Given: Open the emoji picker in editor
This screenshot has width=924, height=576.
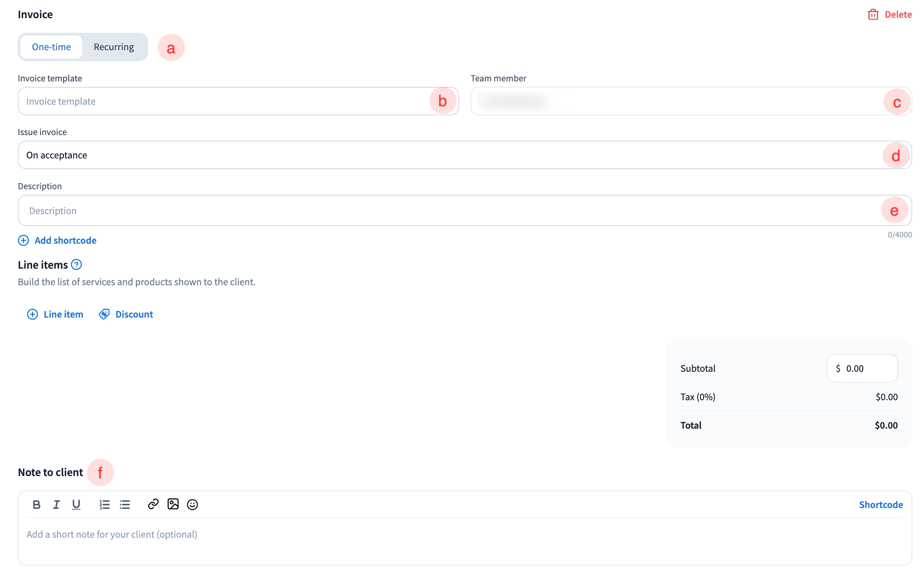Looking at the screenshot, I should tap(192, 504).
